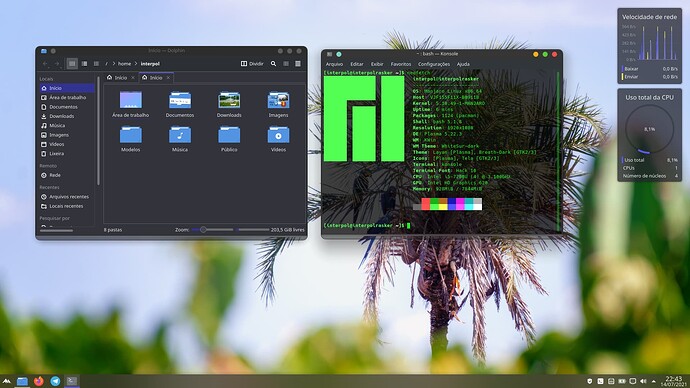Open Locais recentes in sidebar
Viewport: 690px width, 388px height.
point(67,206)
